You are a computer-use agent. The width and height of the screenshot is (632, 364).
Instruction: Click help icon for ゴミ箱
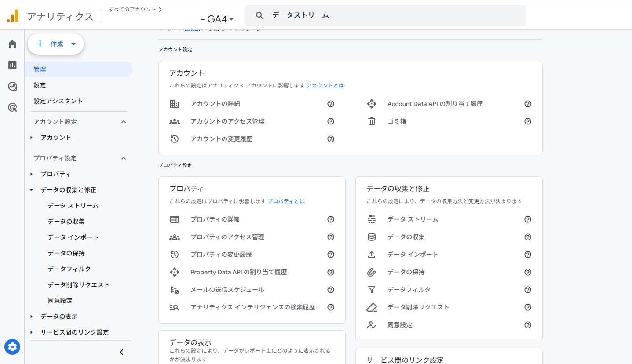coord(528,121)
